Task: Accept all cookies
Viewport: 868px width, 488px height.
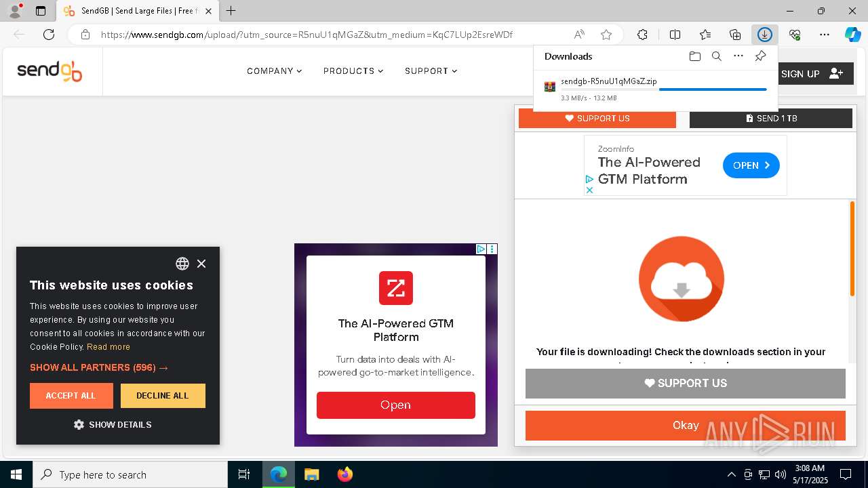Action: point(71,396)
